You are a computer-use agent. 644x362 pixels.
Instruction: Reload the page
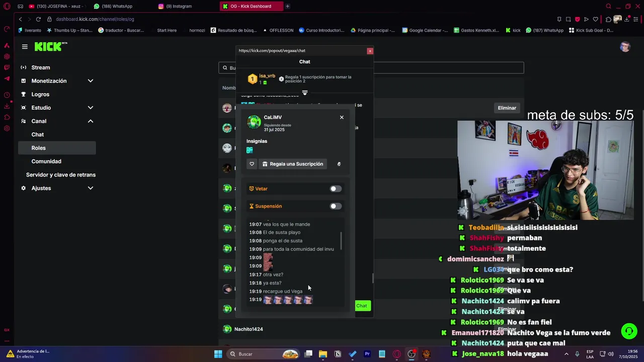[38, 19]
